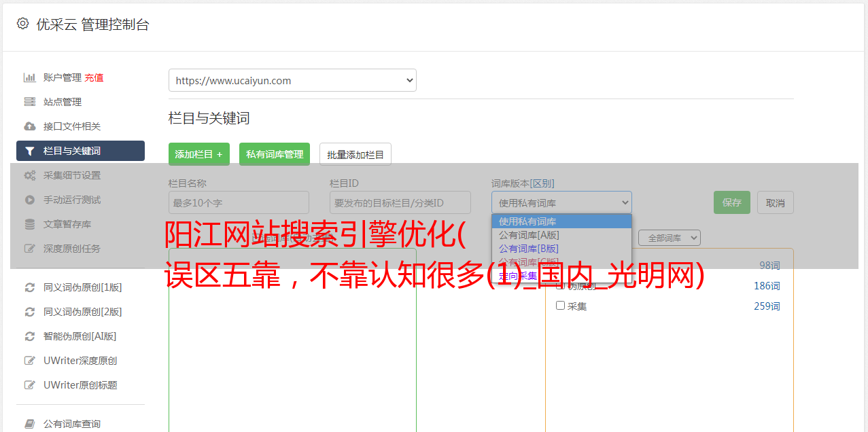Viewport: 868px width, 432px height.
Task: Open 文章暂存库 in sidebar
Action: click(67, 224)
